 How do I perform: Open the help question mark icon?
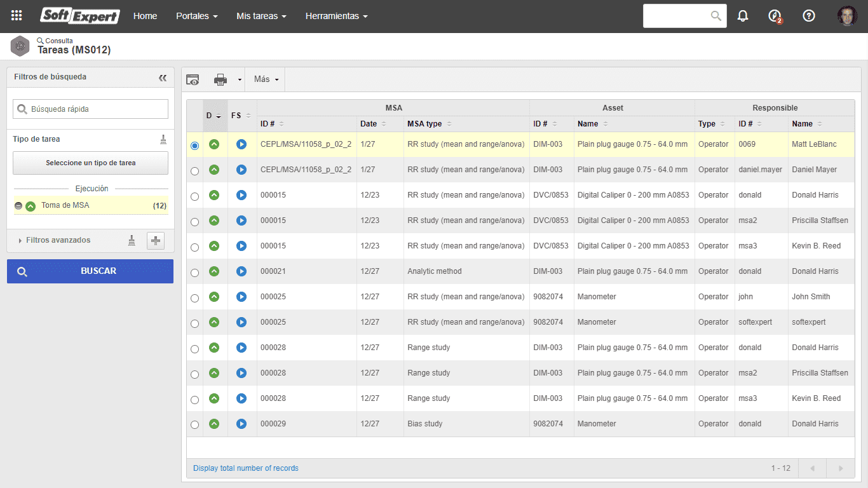pos(809,16)
